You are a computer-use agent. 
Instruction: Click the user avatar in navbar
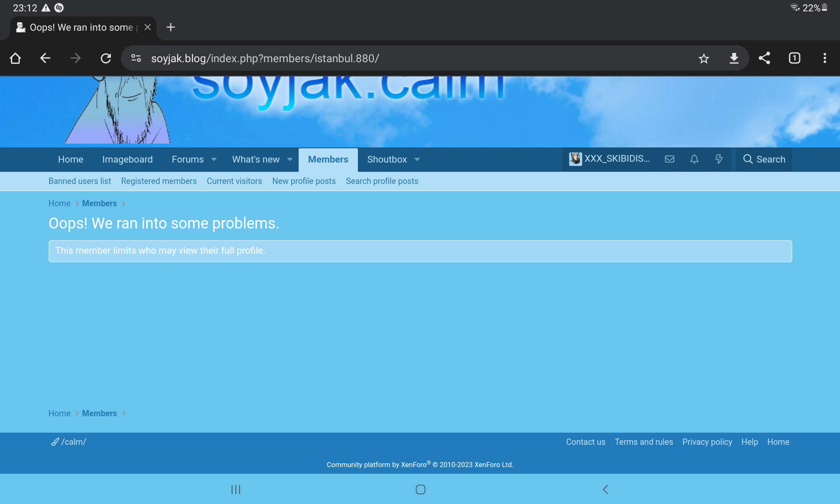[575, 159]
